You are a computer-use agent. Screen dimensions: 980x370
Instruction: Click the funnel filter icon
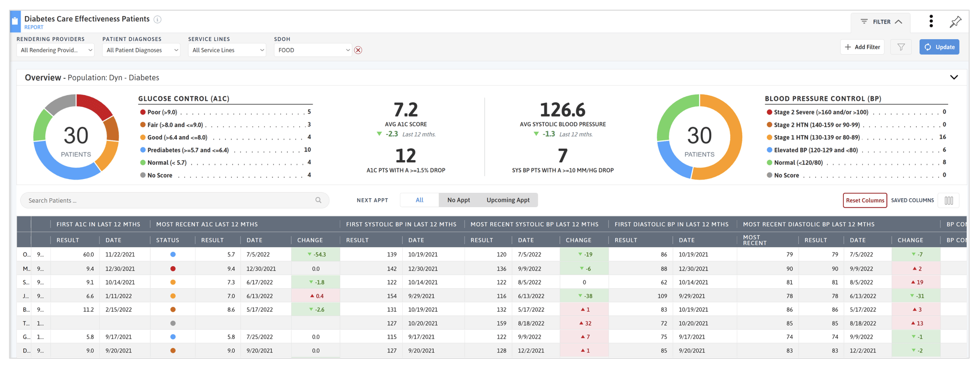click(901, 47)
